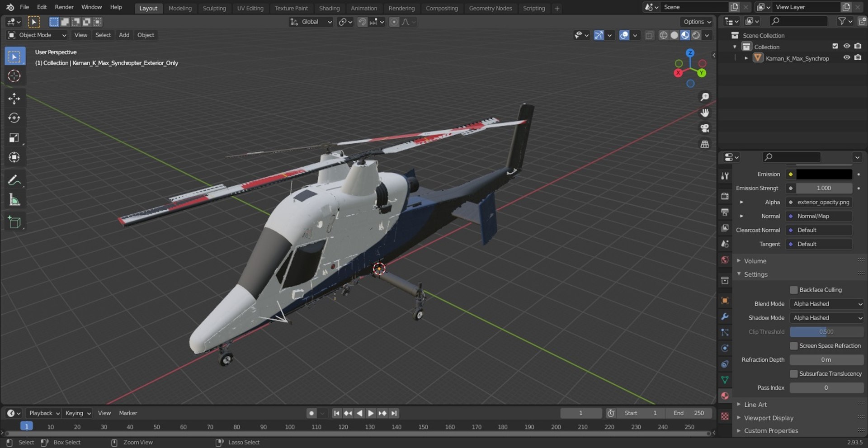This screenshot has width=868, height=448.
Task: Open Material properties tab
Action: pos(725,396)
